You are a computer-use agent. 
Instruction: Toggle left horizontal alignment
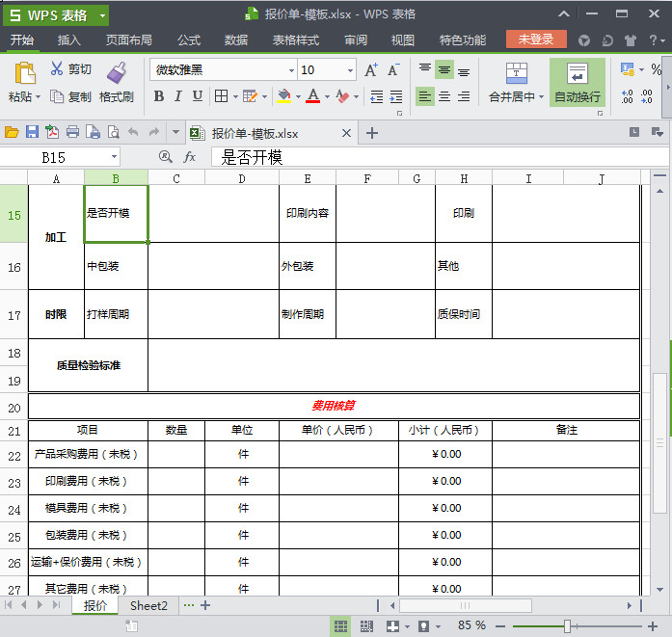pyautogui.click(x=425, y=96)
